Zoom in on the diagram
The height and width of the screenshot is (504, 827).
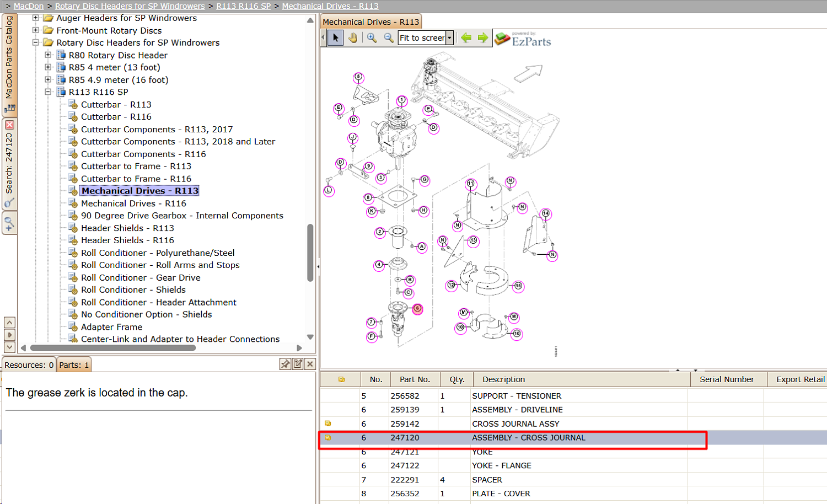[372, 37]
